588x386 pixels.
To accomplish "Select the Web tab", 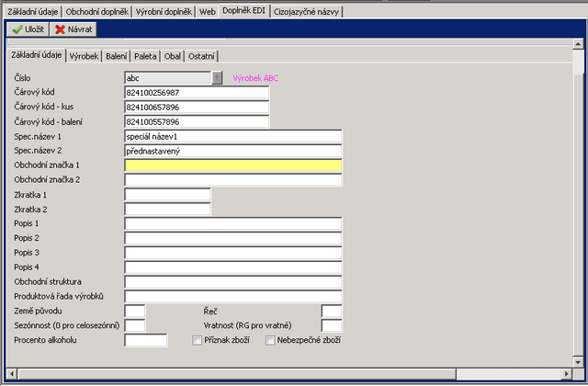I will [208, 10].
